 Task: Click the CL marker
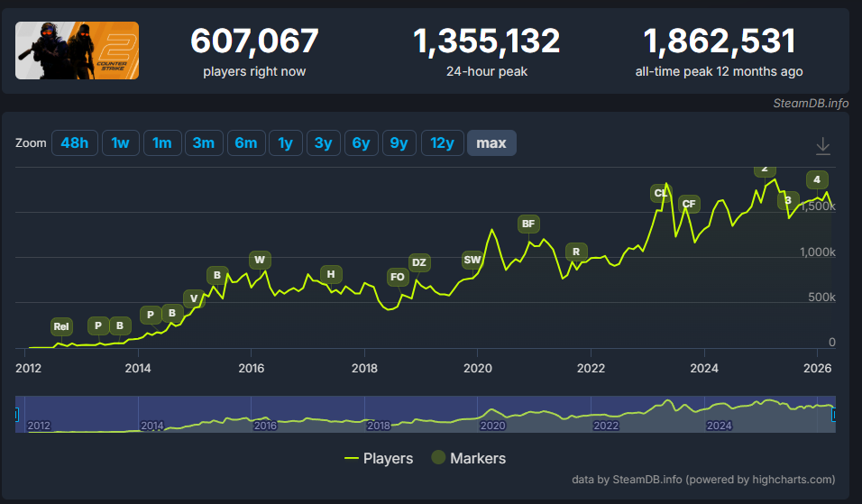(x=660, y=193)
